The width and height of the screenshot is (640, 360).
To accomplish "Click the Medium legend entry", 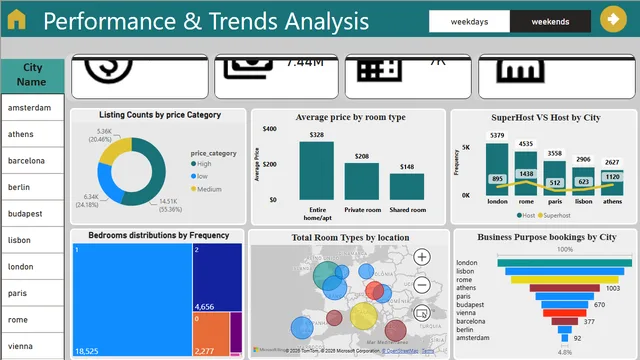I will coord(206,189).
